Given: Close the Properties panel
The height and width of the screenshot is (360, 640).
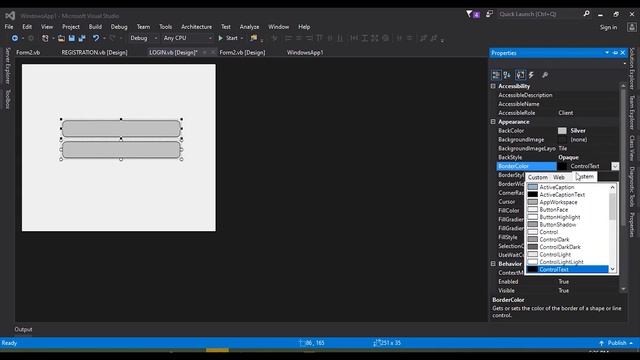Looking at the screenshot, I should [623, 53].
